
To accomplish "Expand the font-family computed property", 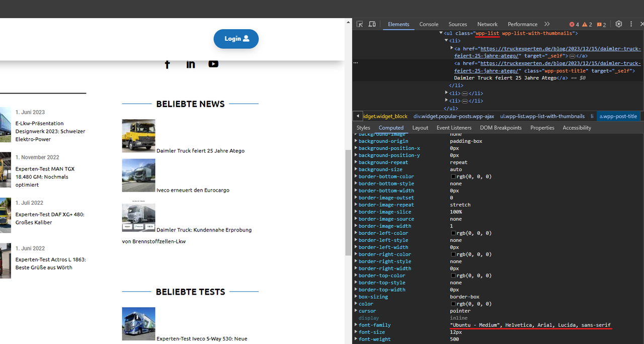I will tap(356, 325).
